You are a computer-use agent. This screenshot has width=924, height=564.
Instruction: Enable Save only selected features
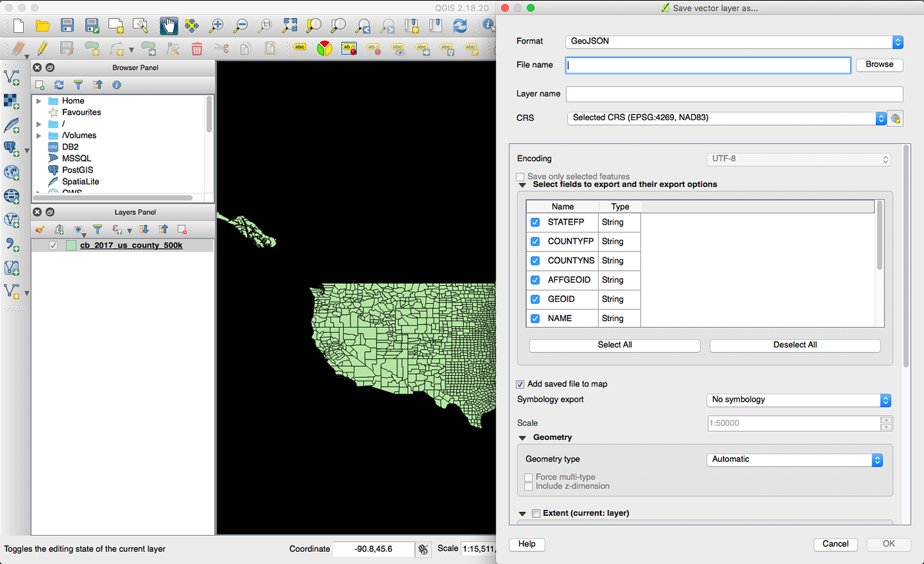point(520,177)
